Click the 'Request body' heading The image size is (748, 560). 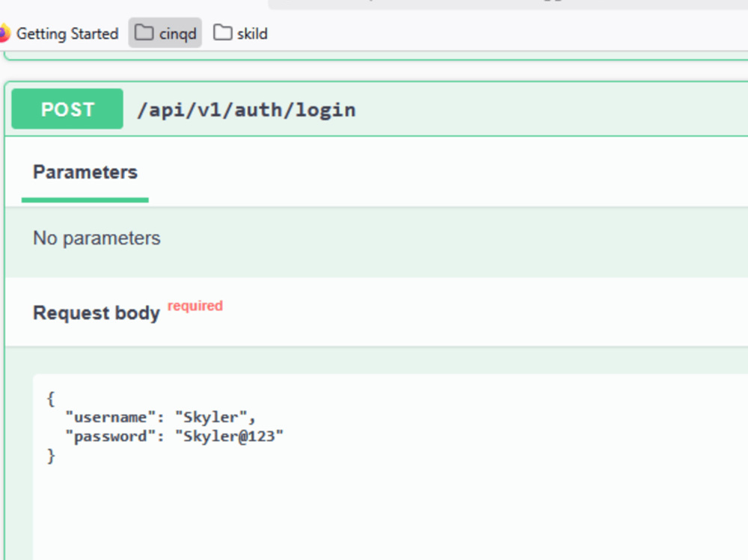coord(96,313)
